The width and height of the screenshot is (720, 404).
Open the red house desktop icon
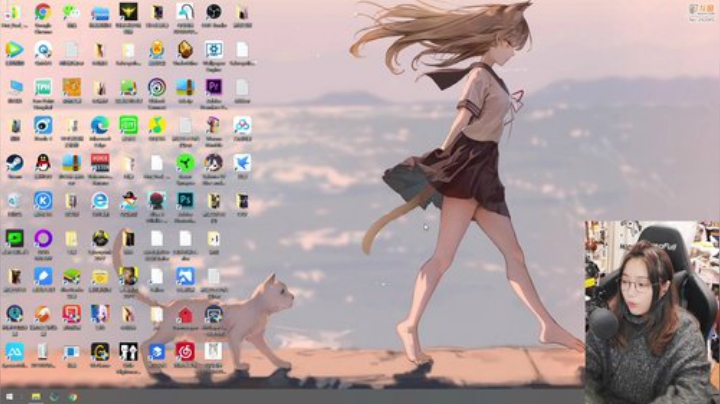pos(185,314)
